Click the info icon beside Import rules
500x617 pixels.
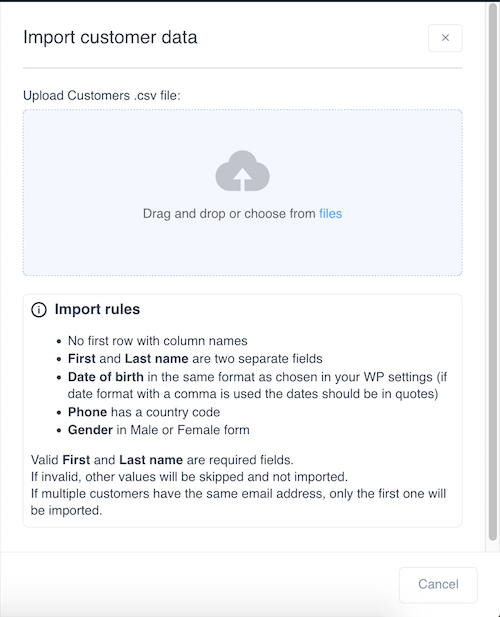click(x=39, y=310)
